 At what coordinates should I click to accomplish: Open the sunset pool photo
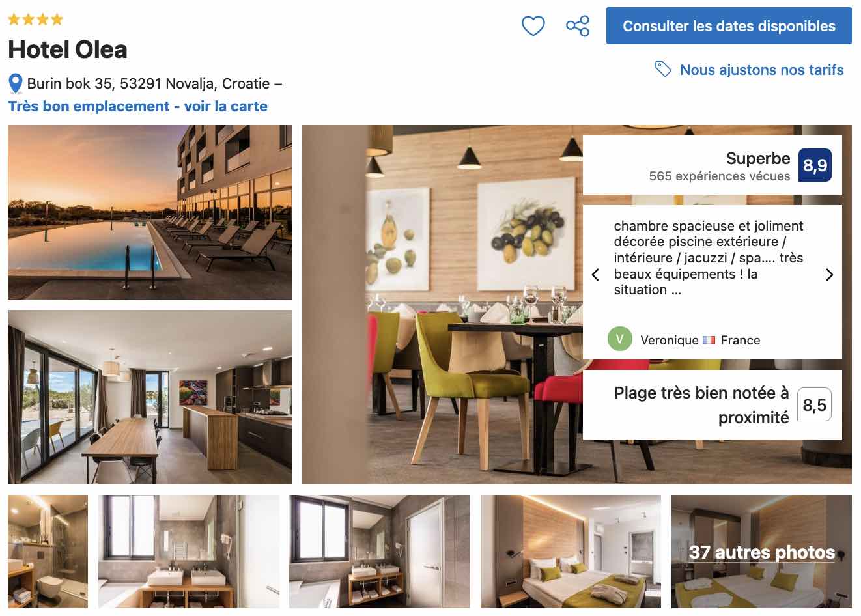point(150,212)
